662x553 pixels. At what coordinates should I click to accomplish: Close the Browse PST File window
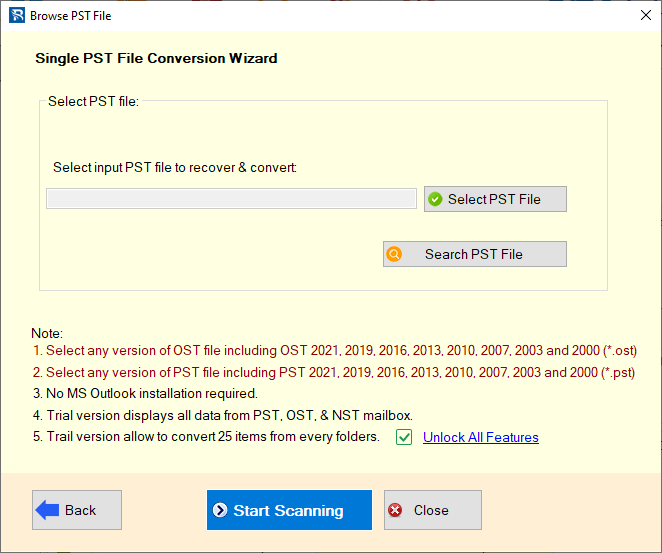(644, 15)
